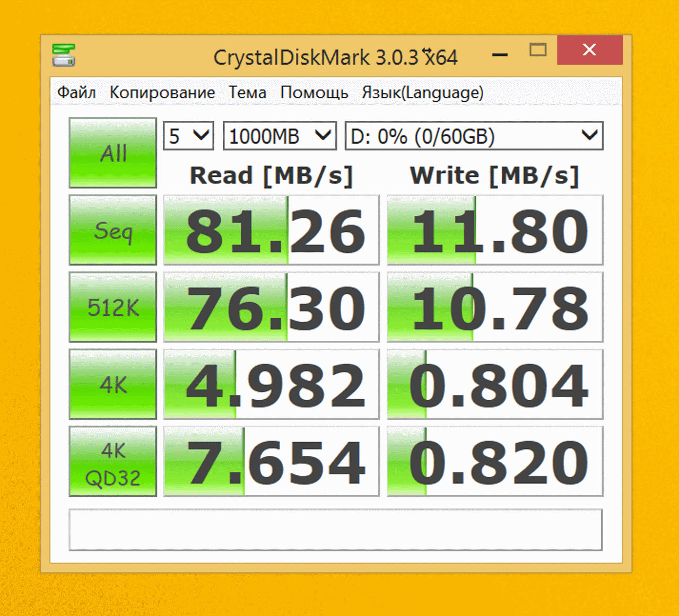
Task: Open the test count dropdown showing 5
Action: (188, 136)
